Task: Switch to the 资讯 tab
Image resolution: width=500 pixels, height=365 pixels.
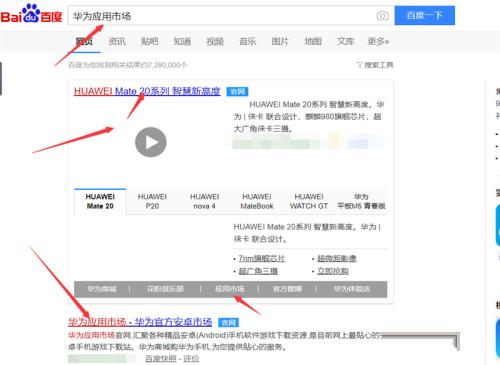Action: (117, 42)
